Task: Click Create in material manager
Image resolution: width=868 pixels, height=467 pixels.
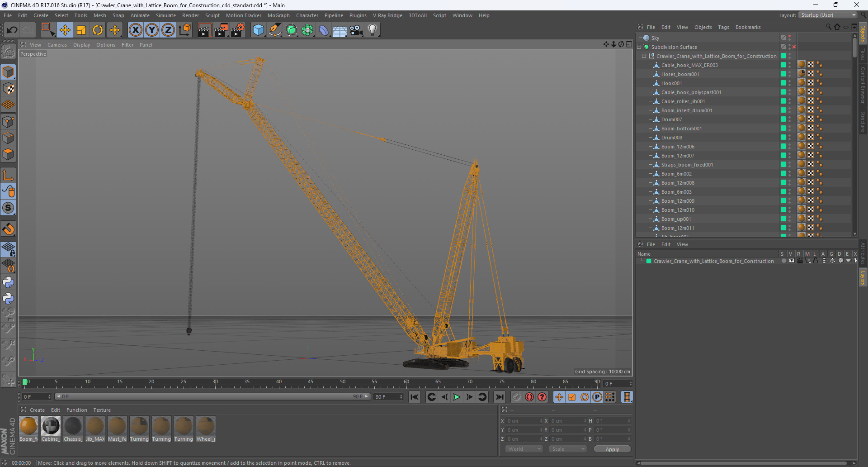Action: coord(37,410)
